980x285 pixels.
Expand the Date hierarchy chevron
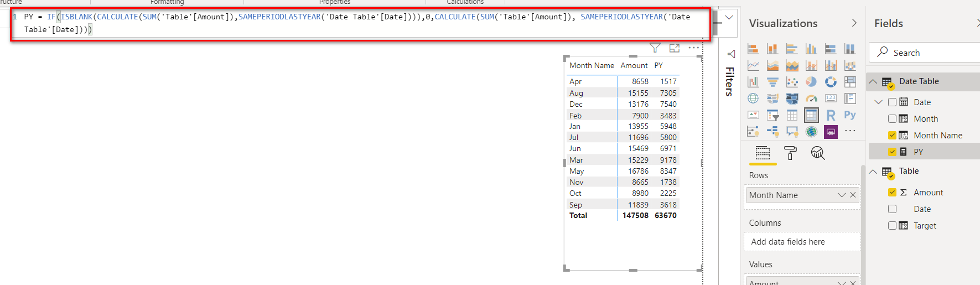pos(878,102)
